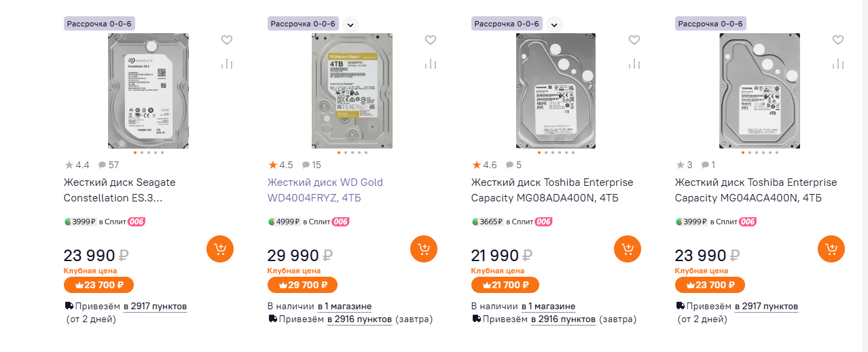The image size is (868, 352).
Task: Add Toshiba MG04ACA400N to comparison
Action: pyautogui.click(x=838, y=64)
